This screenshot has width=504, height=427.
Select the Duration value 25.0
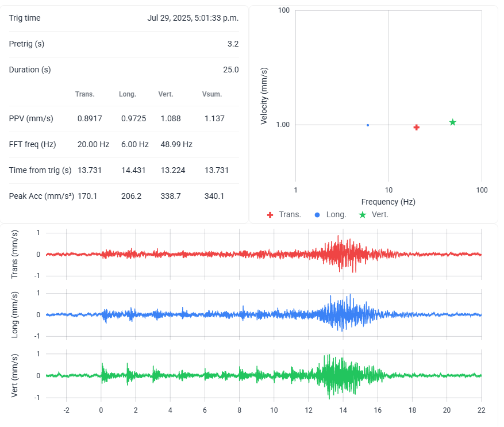pos(231,70)
